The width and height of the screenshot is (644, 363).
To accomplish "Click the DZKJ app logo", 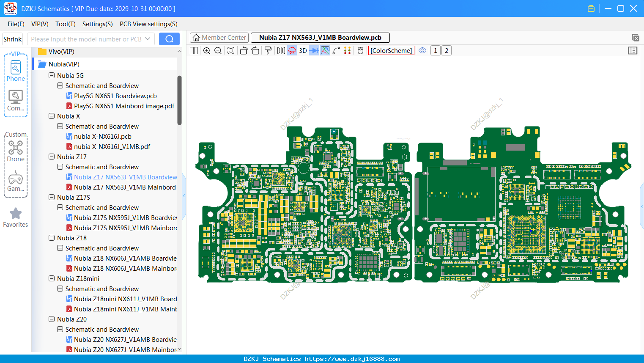I will coord(10,8).
